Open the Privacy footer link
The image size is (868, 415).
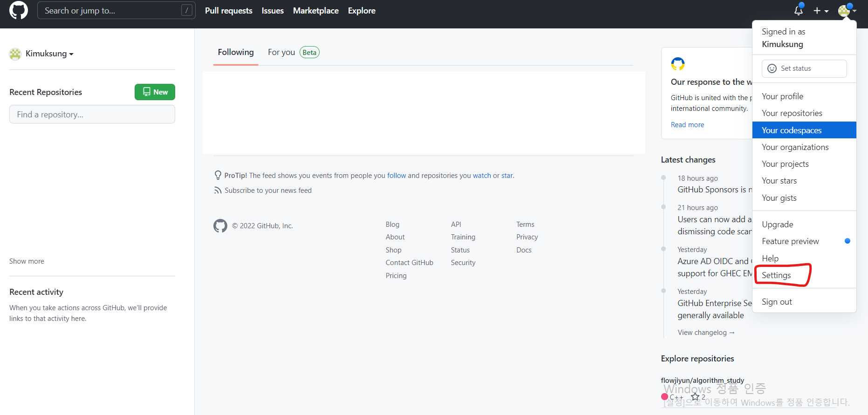[527, 237]
